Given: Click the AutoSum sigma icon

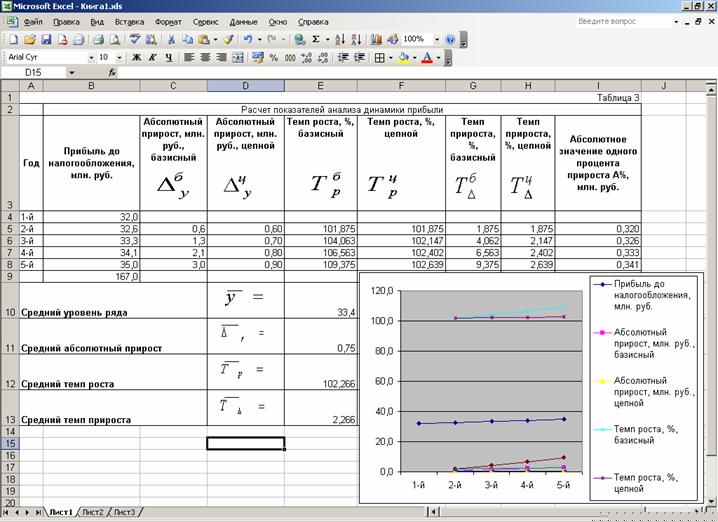Looking at the screenshot, I should 316,40.
